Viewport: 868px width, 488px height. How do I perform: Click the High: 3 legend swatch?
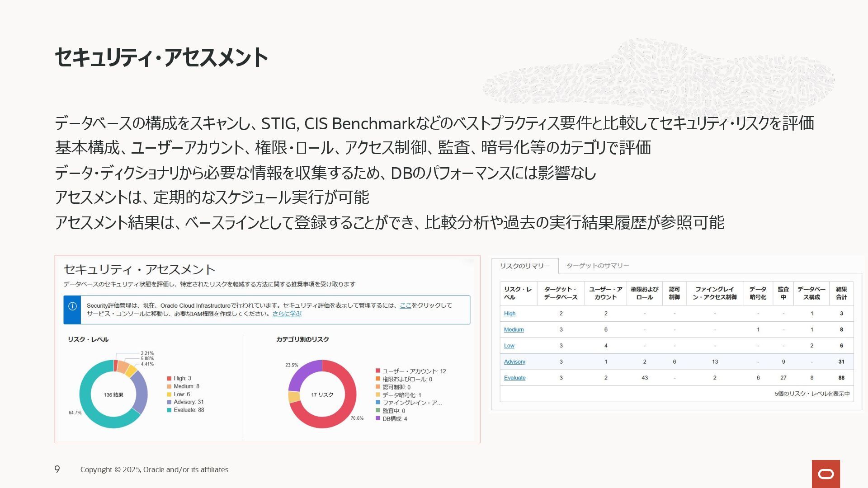coord(169,379)
